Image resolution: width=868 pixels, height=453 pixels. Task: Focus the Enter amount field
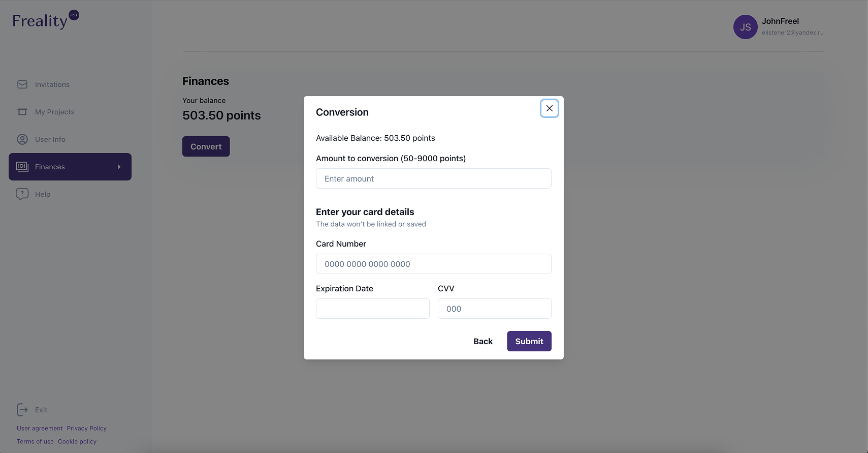pos(433,178)
